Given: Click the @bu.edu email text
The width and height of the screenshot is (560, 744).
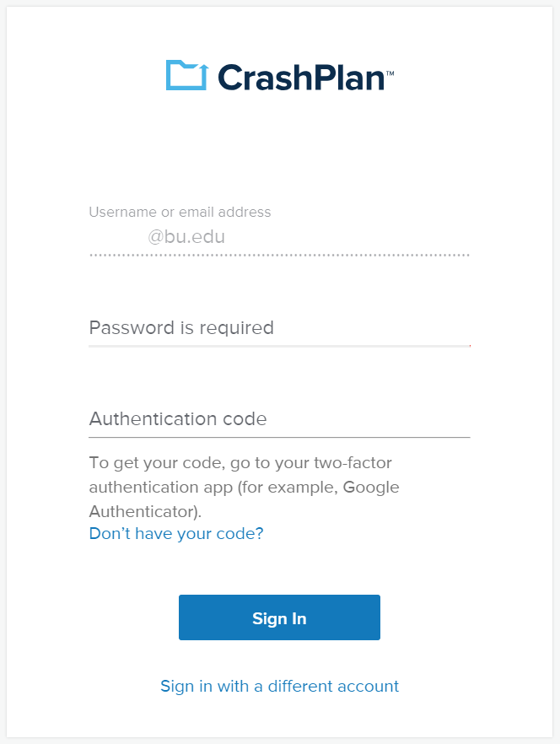Looking at the screenshot, I should (x=186, y=236).
